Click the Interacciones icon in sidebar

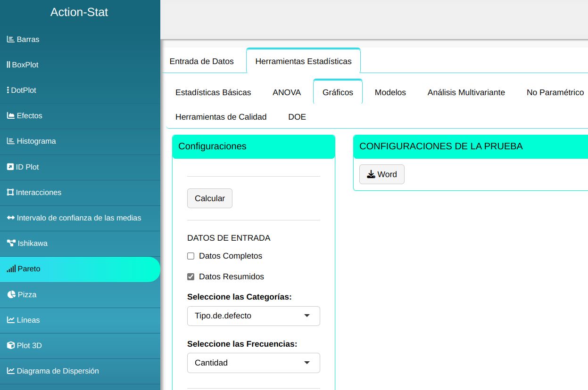(x=10, y=193)
